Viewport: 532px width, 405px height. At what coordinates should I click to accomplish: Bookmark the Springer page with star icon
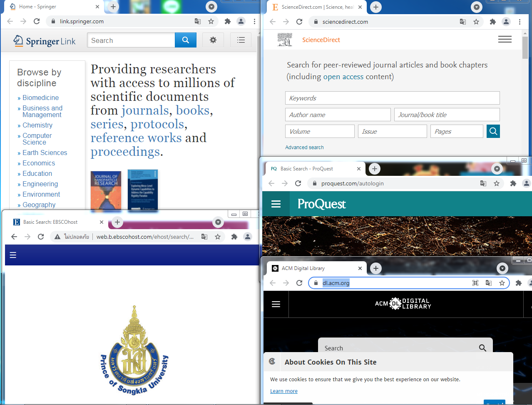pos(211,21)
